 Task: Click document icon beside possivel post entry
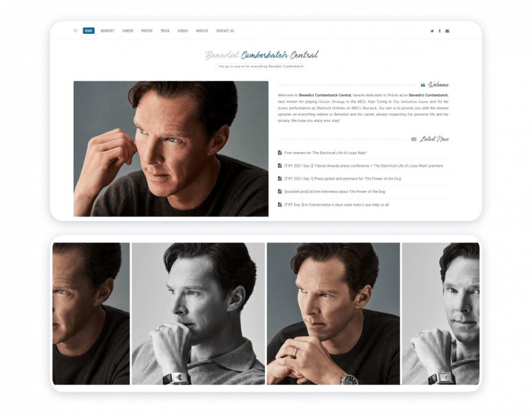[280, 191]
